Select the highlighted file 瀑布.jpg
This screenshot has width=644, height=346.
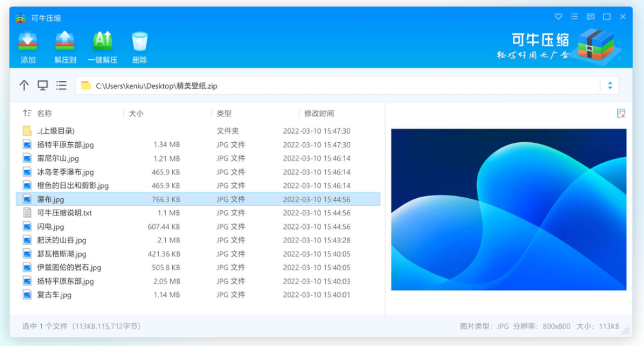tap(198, 199)
